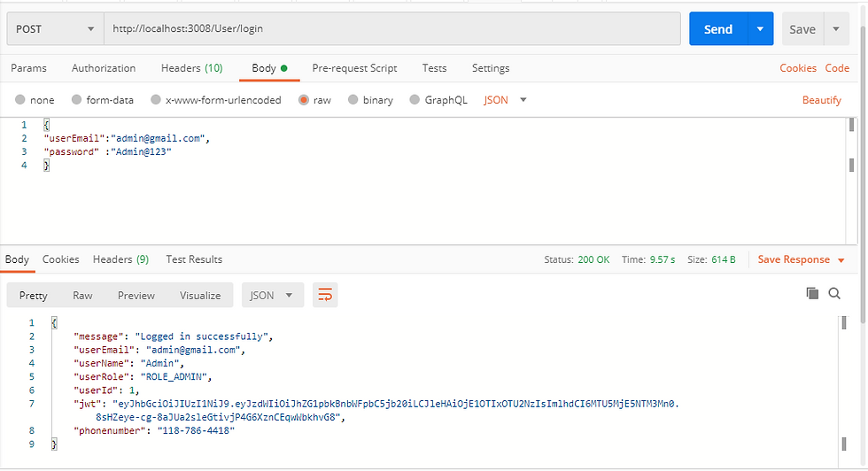
Task: Open response JSON format dropdown
Action: 273,295
